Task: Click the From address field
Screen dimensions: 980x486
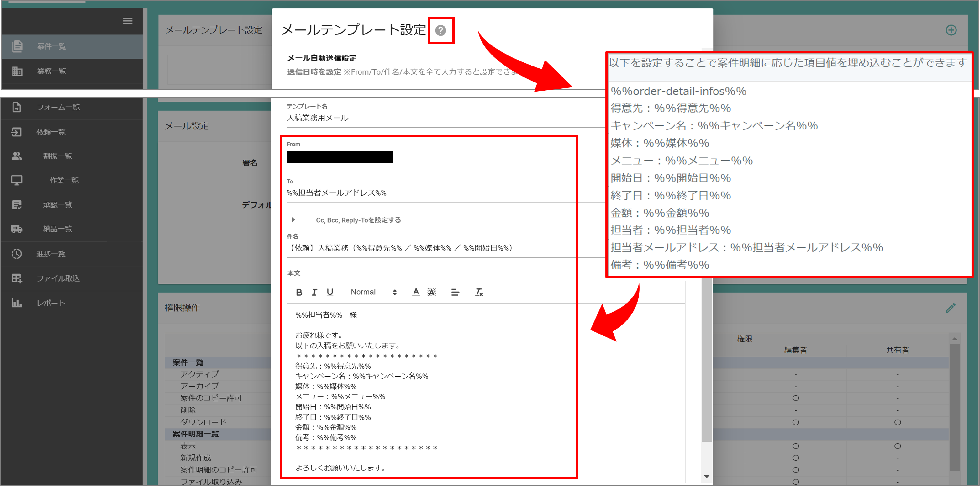Action: click(445, 157)
